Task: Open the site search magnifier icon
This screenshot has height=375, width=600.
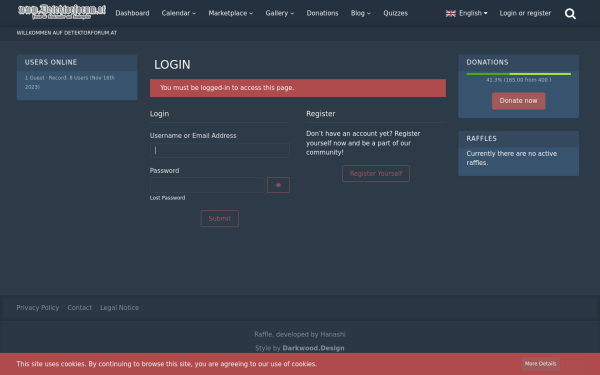Action: [x=570, y=14]
